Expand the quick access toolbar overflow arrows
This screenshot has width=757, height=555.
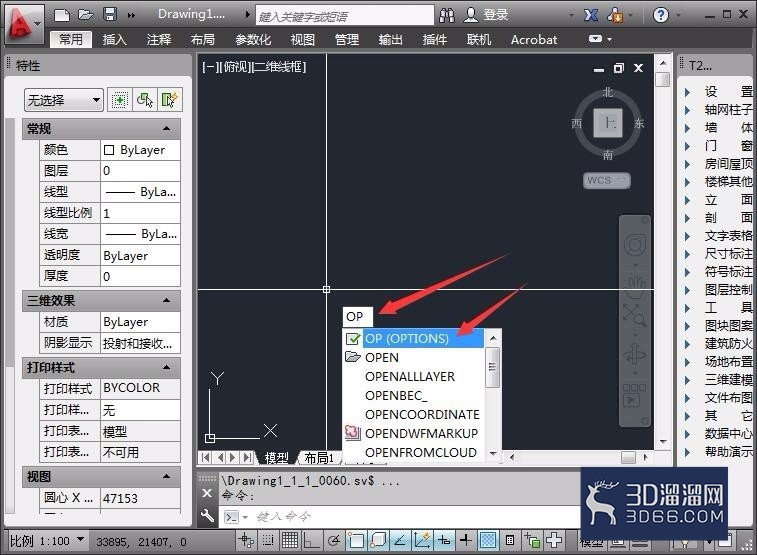pyautogui.click(x=131, y=15)
